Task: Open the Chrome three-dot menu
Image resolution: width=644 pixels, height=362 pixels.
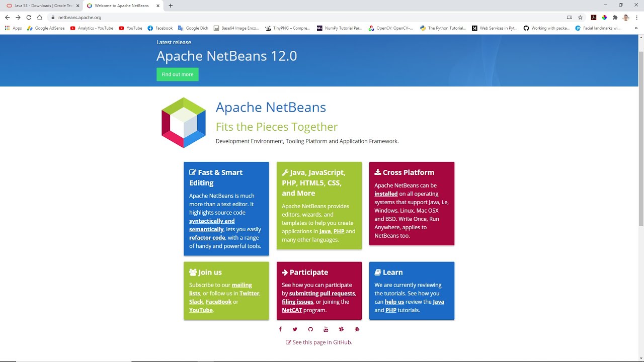Action: [x=636, y=17]
